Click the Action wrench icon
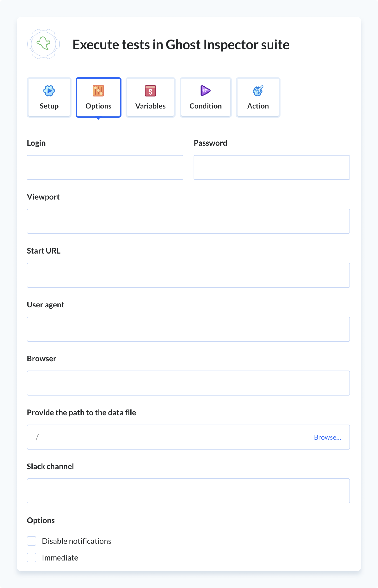 pos(258,91)
